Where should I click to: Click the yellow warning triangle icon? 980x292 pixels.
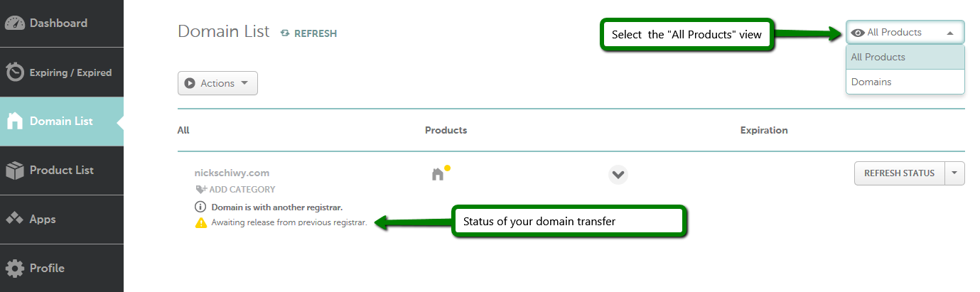pos(200,223)
